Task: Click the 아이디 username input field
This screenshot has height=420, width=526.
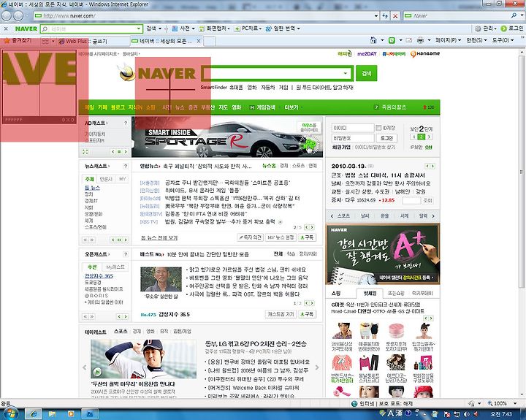Action: click(x=353, y=128)
